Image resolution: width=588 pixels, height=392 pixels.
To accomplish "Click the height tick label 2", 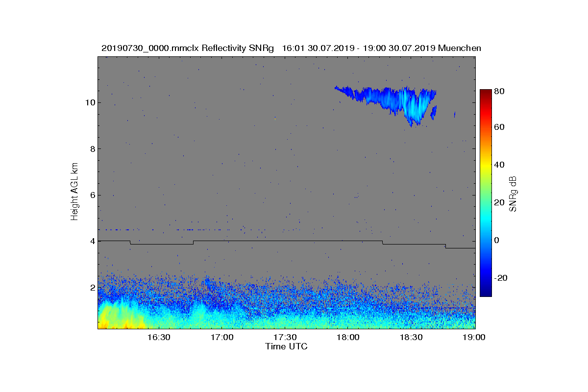I will click(92, 287).
